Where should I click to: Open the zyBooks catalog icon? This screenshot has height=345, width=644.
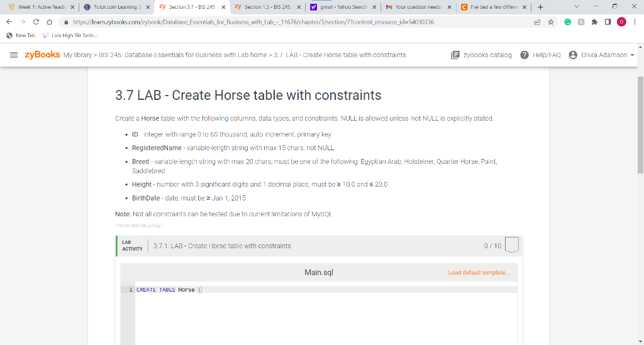[x=455, y=55]
